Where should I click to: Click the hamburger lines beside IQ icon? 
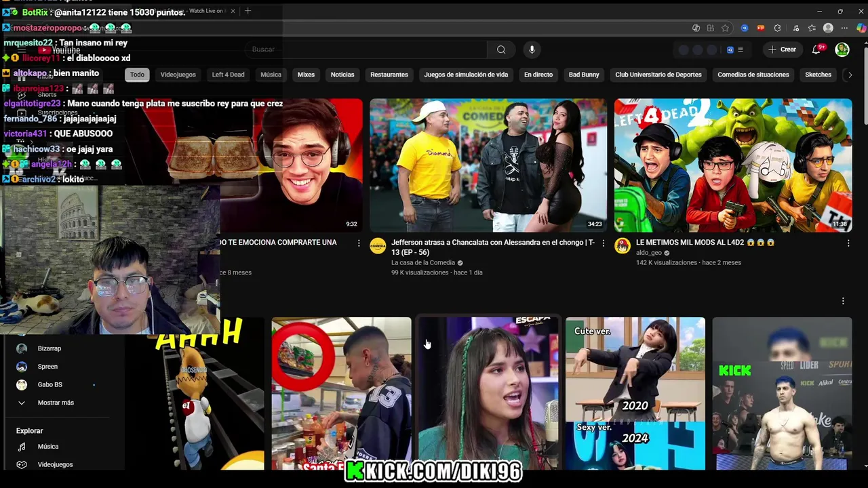point(741,49)
